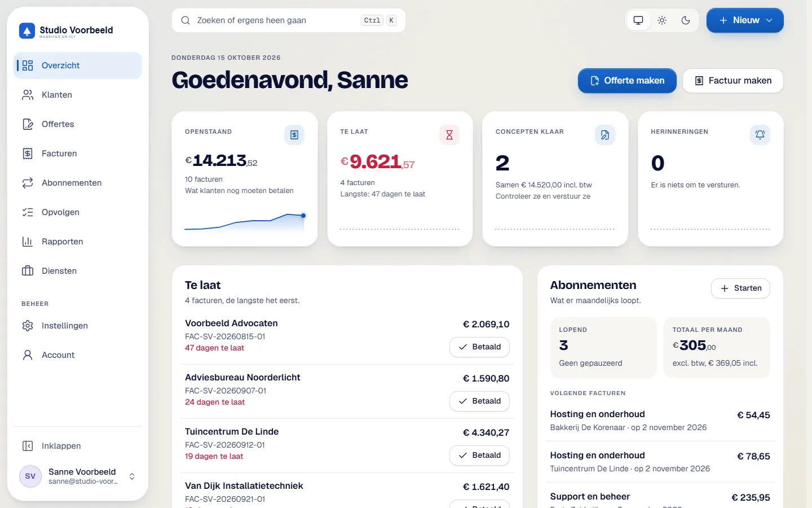Collapse the sidebar with Inklappen
812x508 pixels.
(78, 446)
